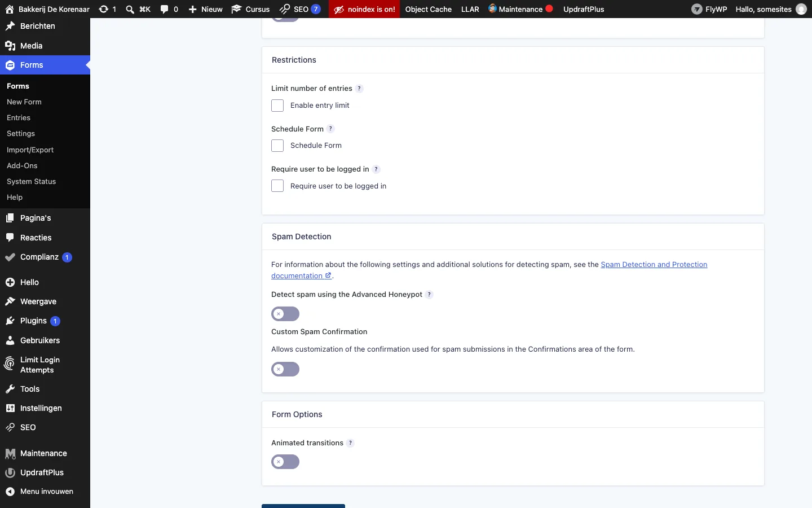Open the Plugins plug icon
Viewport: 812px width, 508px height.
10,321
